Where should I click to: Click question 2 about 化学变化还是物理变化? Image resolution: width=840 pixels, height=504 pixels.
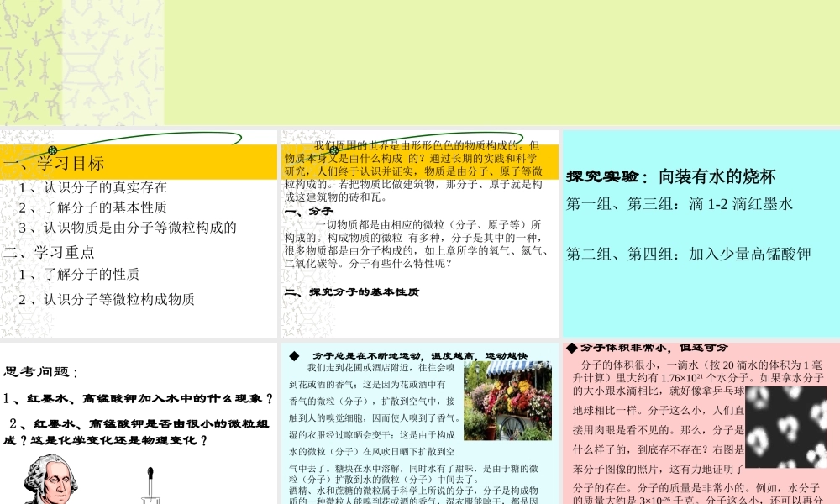click(136, 432)
